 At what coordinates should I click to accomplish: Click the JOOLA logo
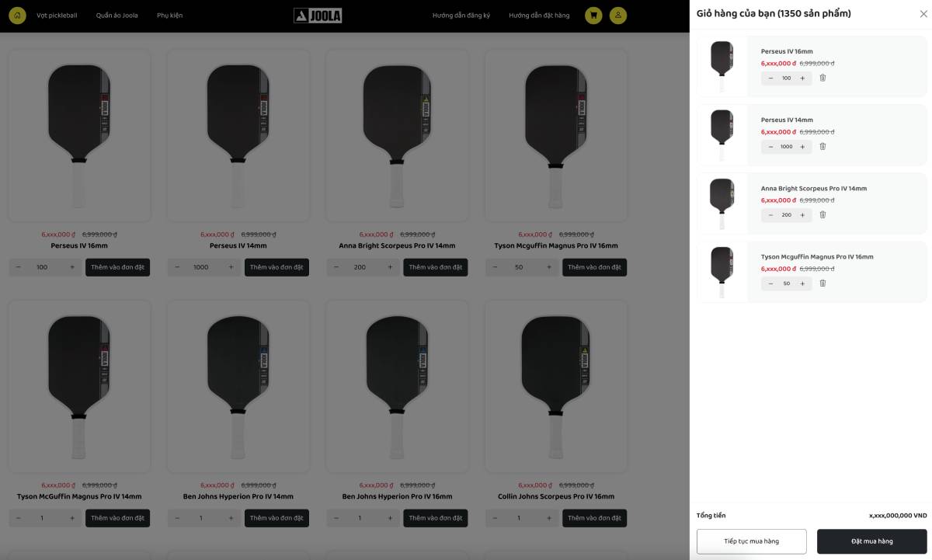click(318, 16)
